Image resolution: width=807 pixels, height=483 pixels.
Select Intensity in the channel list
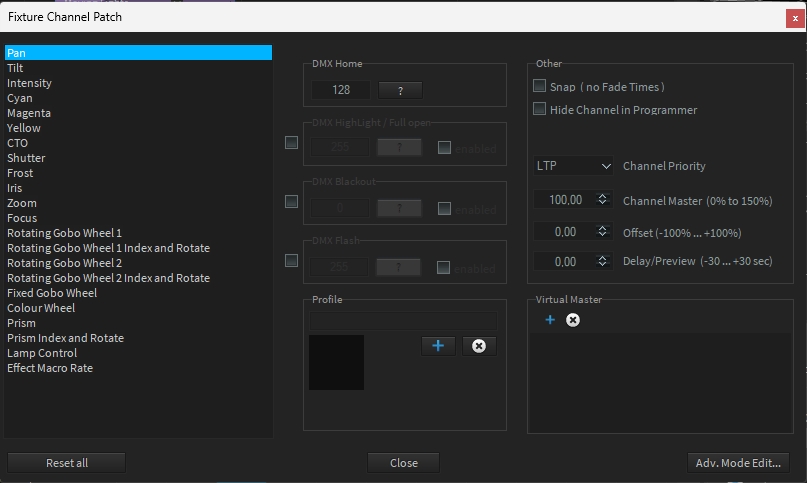[x=29, y=83]
